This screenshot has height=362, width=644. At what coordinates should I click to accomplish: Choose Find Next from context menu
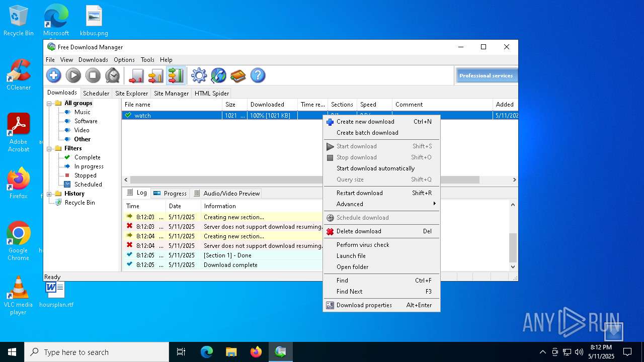coord(381,292)
